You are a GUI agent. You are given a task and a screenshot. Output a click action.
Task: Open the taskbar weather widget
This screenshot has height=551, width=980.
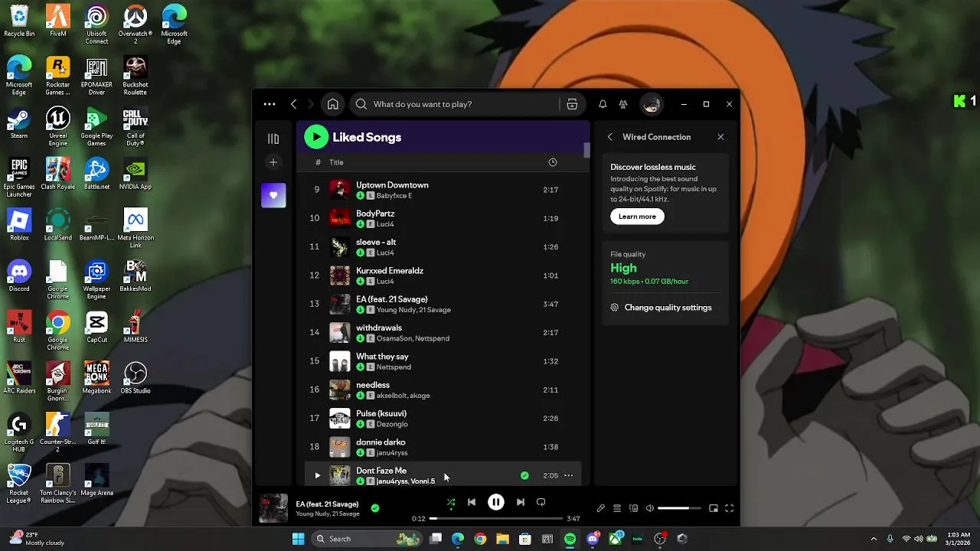(37, 539)
